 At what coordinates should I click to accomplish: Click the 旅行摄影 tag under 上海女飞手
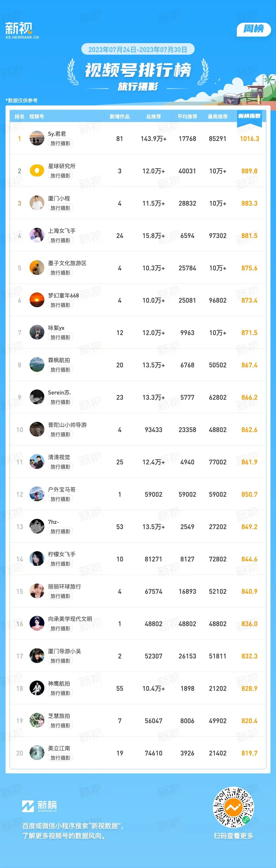[61, 240]
